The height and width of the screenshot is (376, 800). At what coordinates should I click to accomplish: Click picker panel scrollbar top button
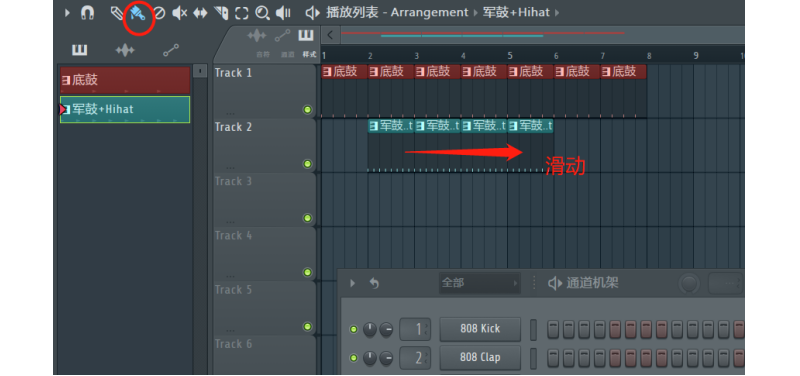[x=201, y=71]
